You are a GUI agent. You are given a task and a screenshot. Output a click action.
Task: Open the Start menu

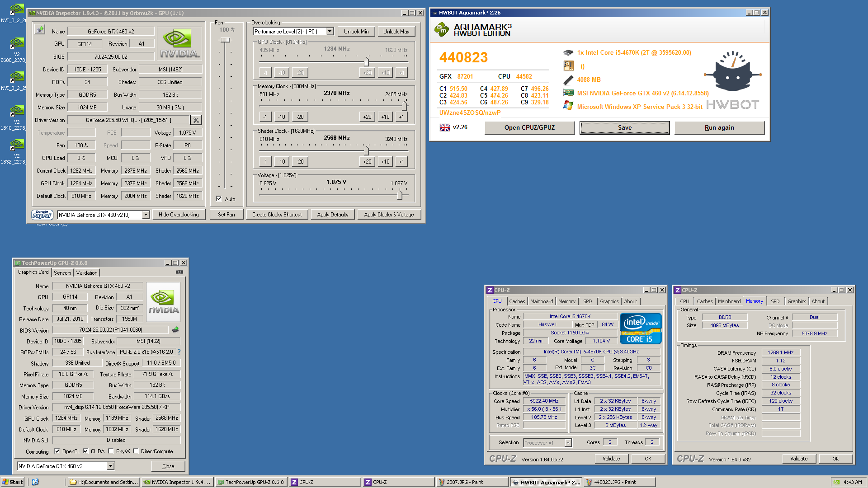point(13,482)
